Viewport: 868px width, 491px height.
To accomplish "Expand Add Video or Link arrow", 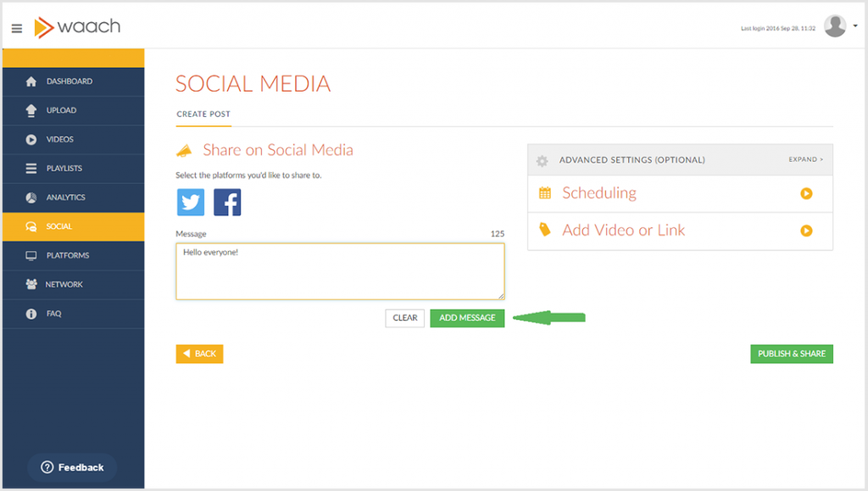I will tap(806, 231).
